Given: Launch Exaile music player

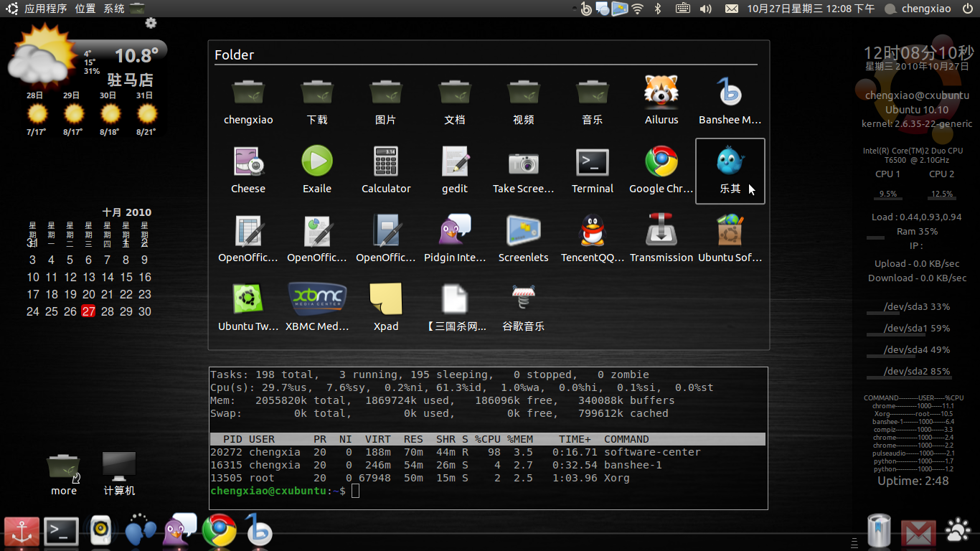Looking at the screenshot, I should [x=317, y=171].
